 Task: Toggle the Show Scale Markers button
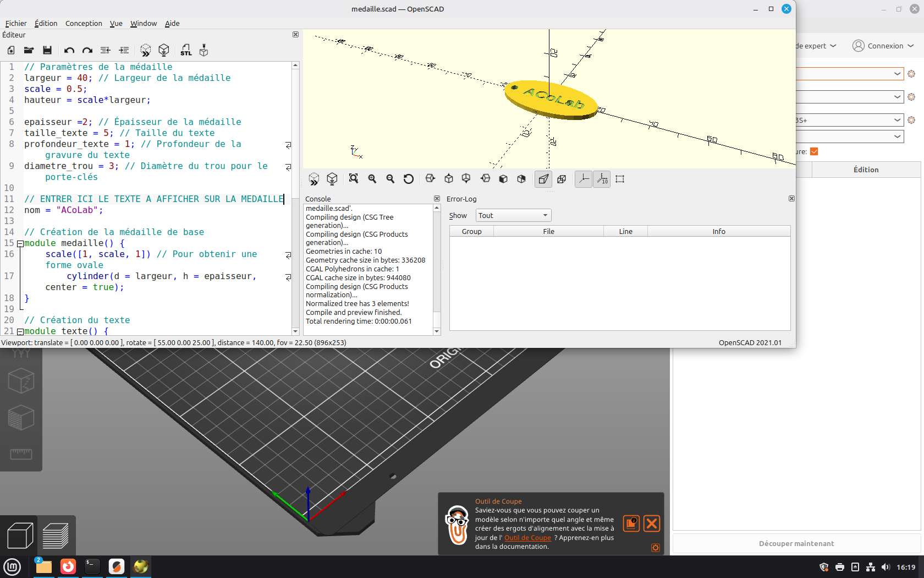tap(602, 179)
